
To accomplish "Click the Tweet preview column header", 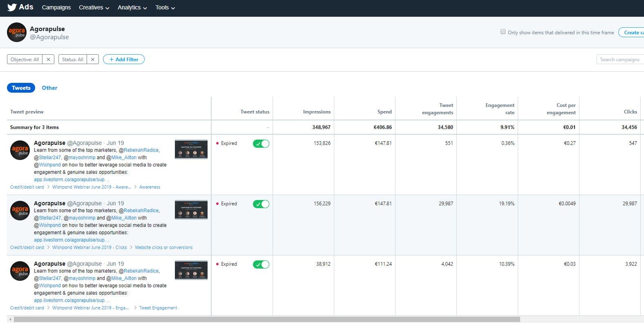I will tap(27, 111).
